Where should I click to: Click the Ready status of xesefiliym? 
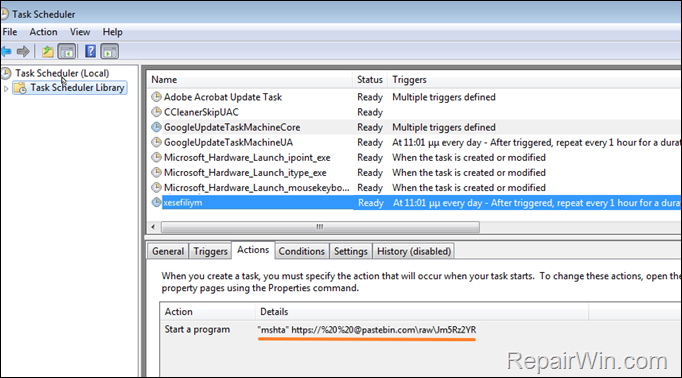[x=371, y=203]
